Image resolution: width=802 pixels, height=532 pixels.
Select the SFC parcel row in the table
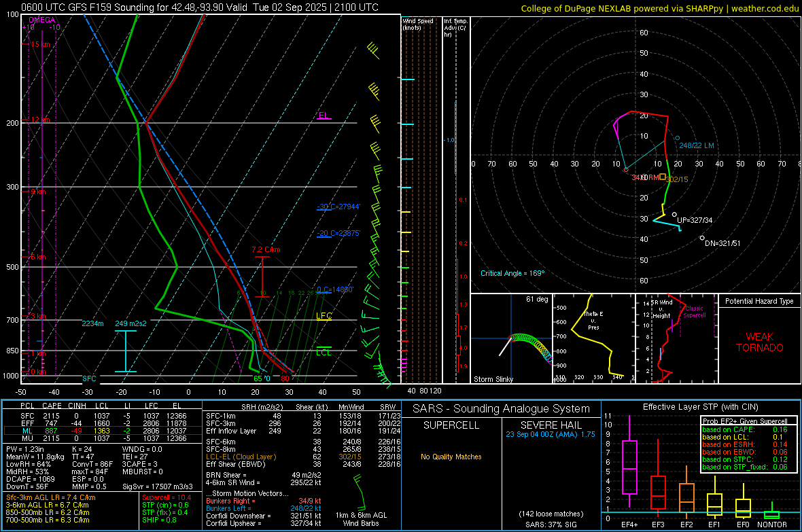pos(103,416)
